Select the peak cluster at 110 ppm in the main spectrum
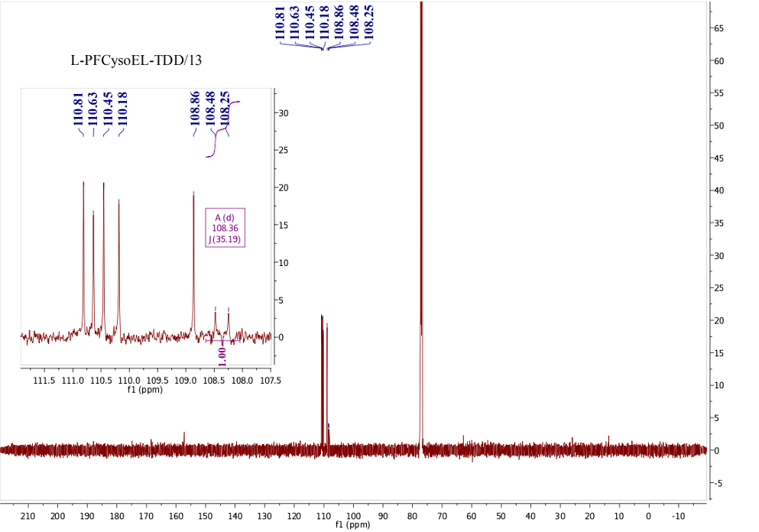 323,382
